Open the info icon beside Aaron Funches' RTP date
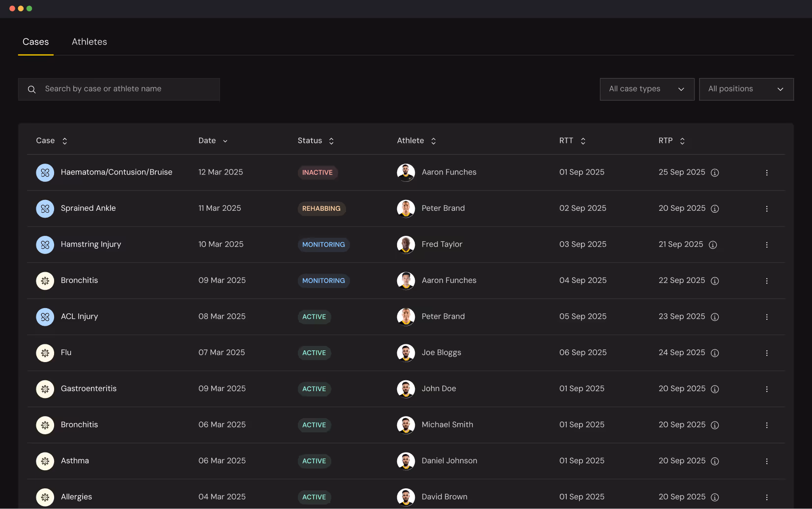This screenshot has width=812, height=509. (x=715, y=172)
